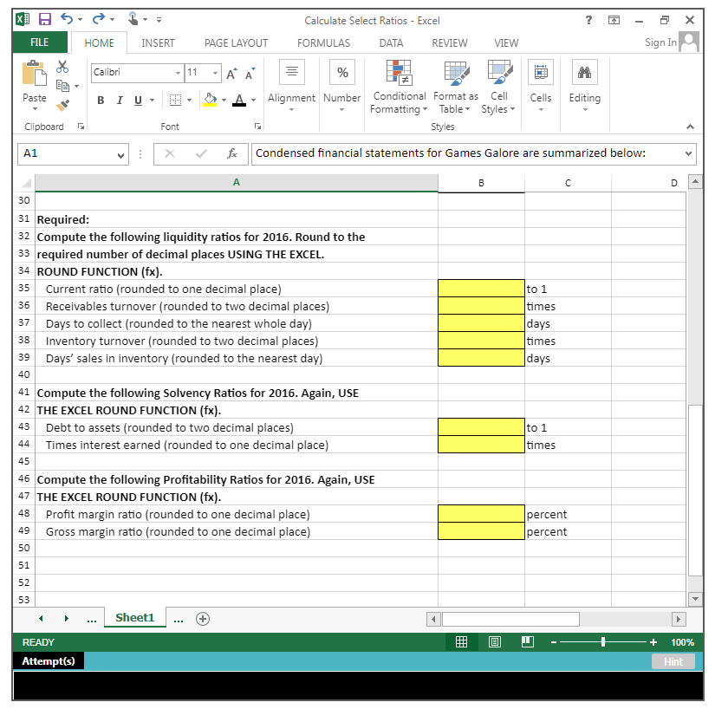Click the Hint button
The height and width of the screenshot is (722, 728).
coord(673,661)
